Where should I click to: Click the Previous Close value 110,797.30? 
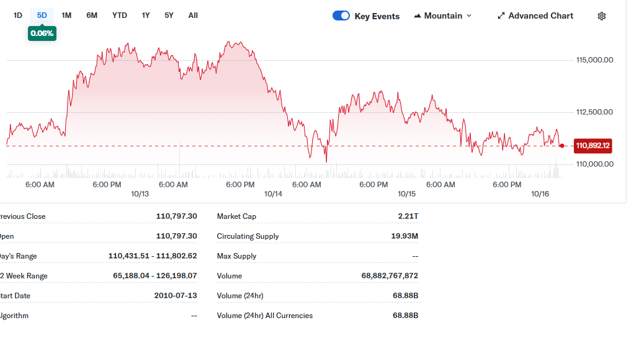coord(176,216)
